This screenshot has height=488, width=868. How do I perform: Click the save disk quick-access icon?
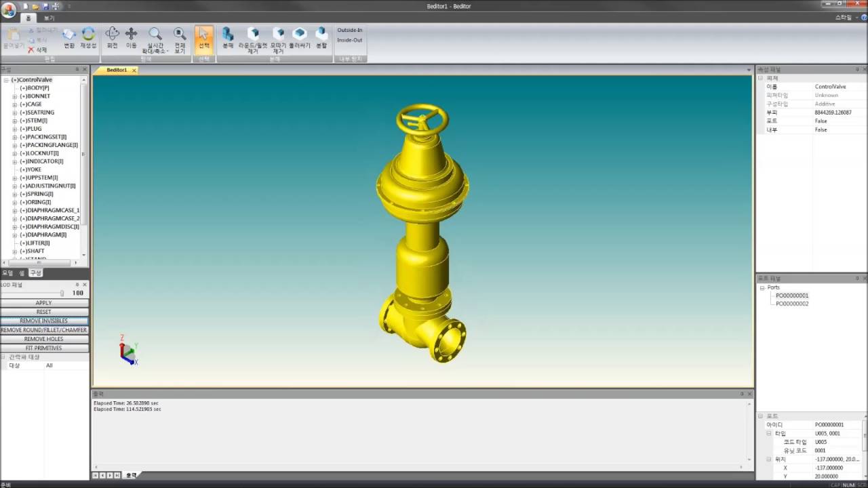point(45,6)
